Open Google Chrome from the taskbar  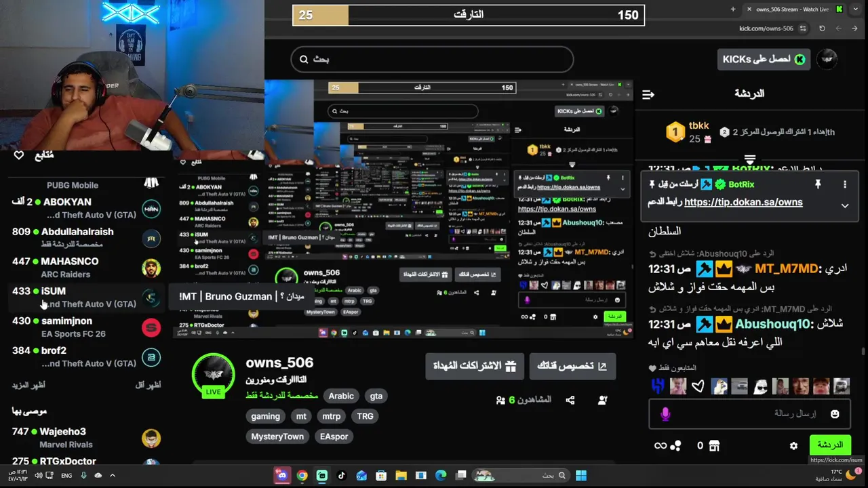pos(302,476)
